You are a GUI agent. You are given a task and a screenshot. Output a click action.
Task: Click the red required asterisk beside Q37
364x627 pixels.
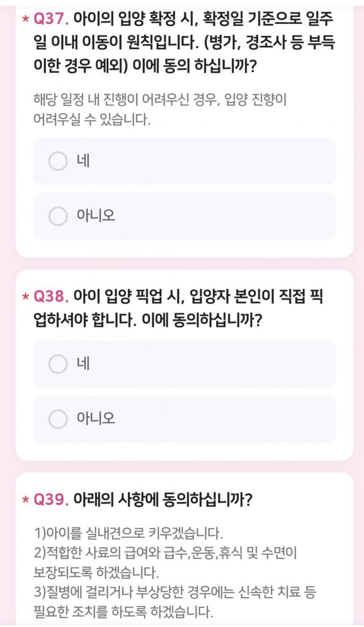point(25,22)
